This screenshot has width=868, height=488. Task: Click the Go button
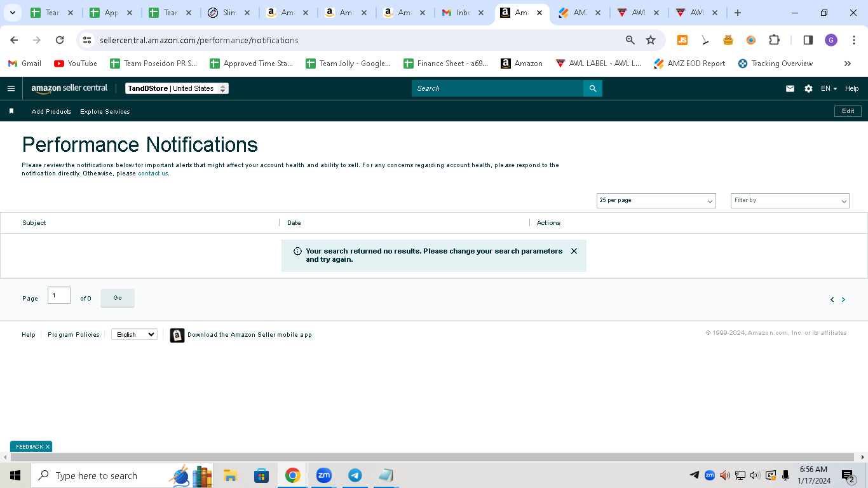click(118, 298)
